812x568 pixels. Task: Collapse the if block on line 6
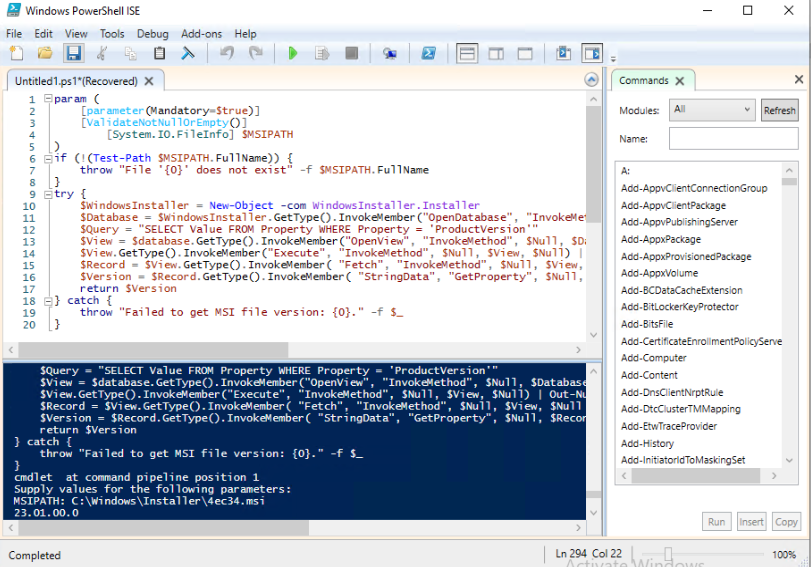tap(48, 158)
